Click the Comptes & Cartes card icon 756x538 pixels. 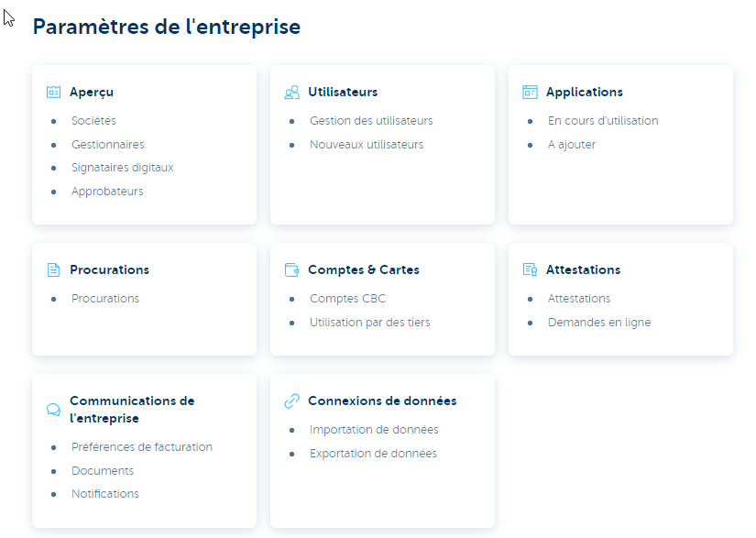point(291,269)
